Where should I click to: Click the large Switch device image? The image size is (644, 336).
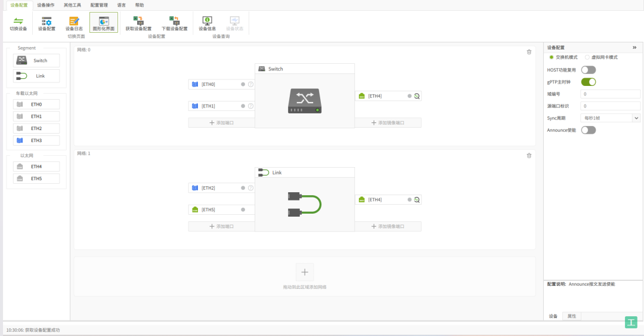click(304, 101)
